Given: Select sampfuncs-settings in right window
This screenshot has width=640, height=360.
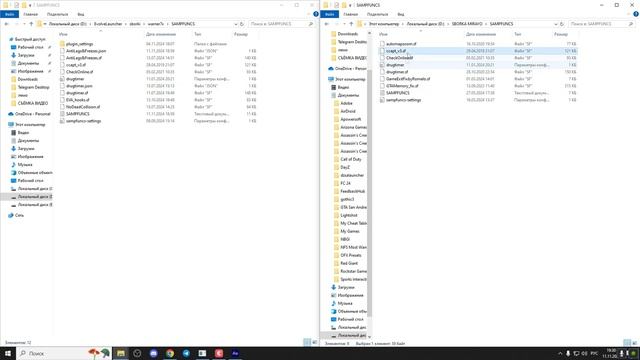Looking at the screenshot, I should pos(403,100).
